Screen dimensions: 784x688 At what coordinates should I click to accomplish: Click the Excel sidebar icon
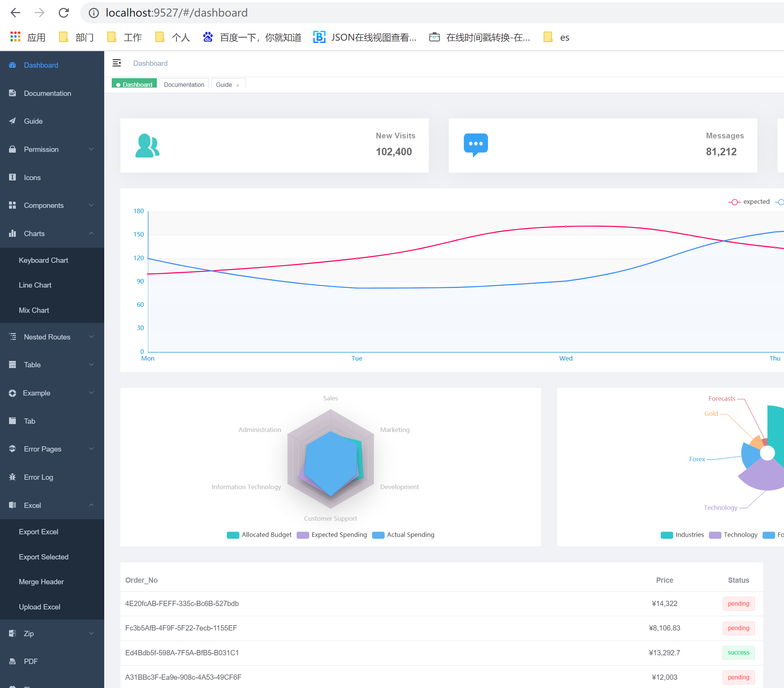point(12,505)
